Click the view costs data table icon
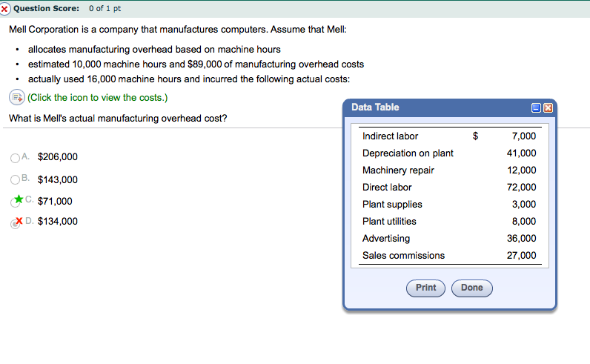Image resolution: width=590 pixels, height=364 pixels. [16, 98]
